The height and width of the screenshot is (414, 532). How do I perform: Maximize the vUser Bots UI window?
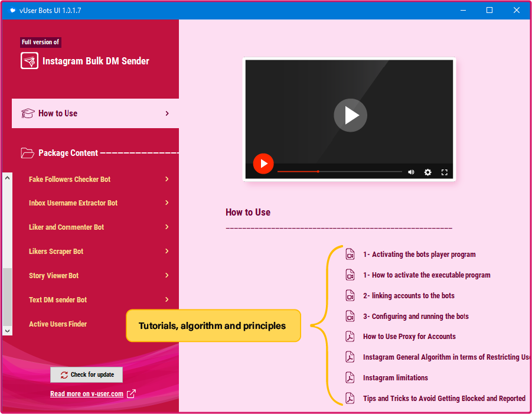click(x=489, y=10)
